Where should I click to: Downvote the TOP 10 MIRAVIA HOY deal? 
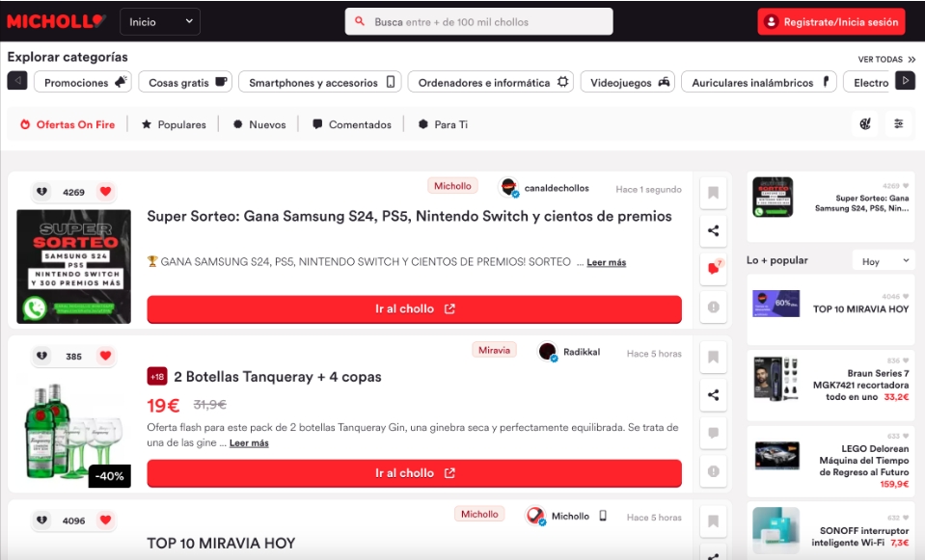(x=41, y=520)
